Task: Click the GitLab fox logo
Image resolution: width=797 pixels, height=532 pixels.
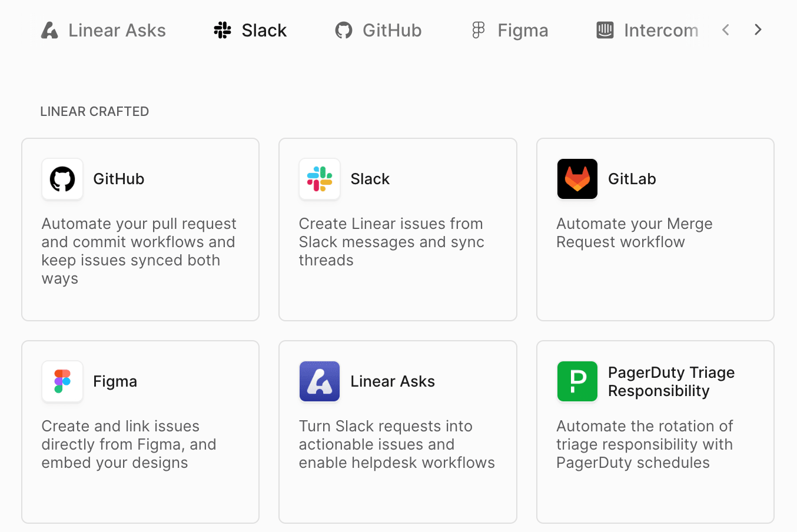Action: (577, 179)
